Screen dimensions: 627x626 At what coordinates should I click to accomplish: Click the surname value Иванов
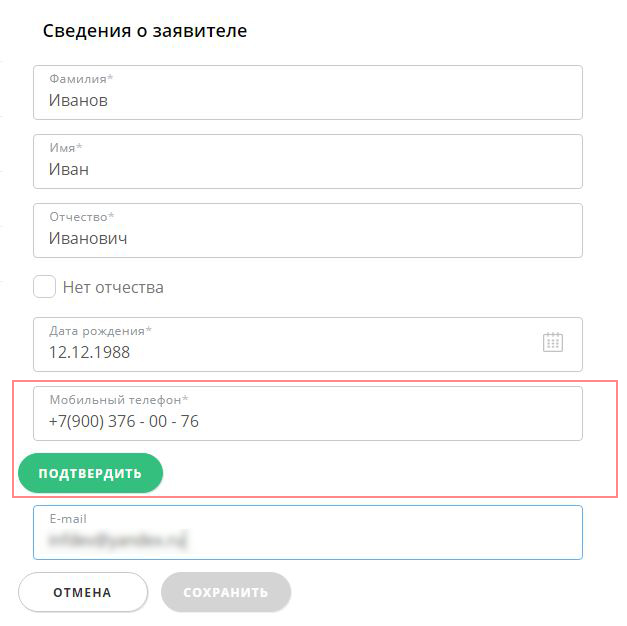(x=78, y=100)
